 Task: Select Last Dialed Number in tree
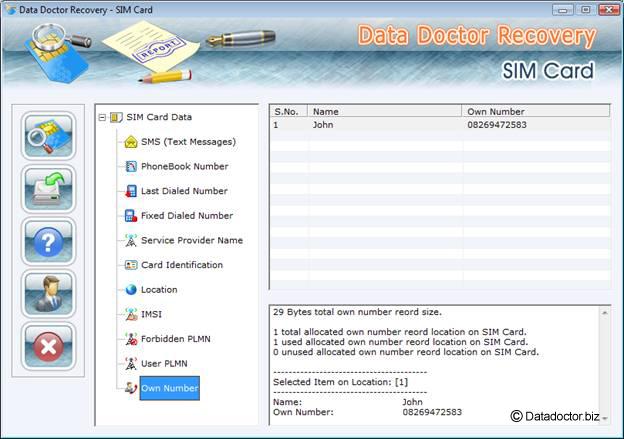pos(184,191)
